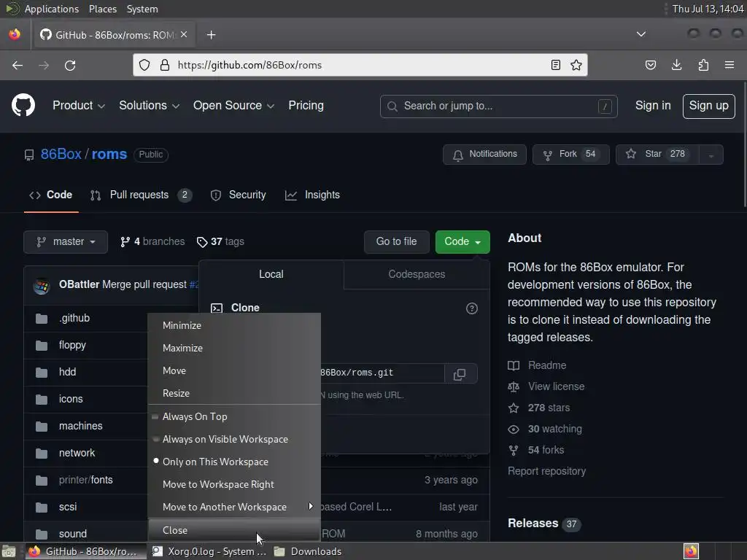Click the hdd folder icon
Viewport: 747px width, 560px height.
(42, 372)
